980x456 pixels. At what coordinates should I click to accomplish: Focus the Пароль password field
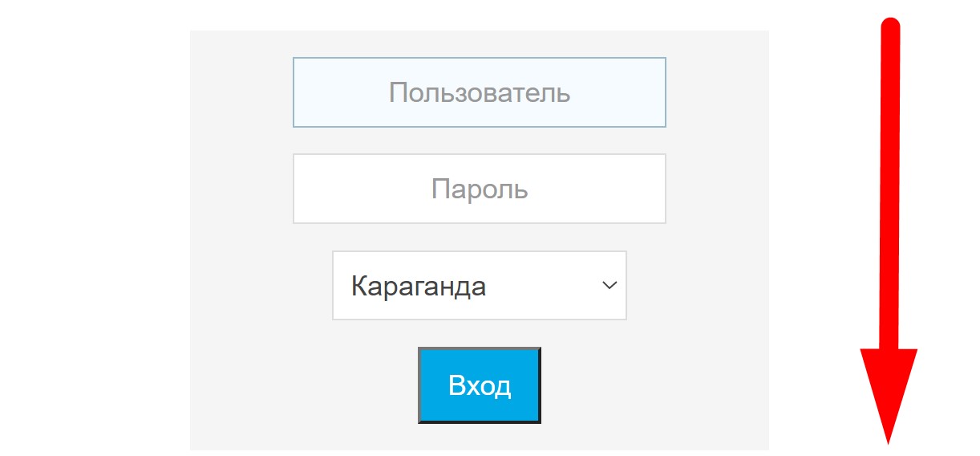(x=479, y=189)
